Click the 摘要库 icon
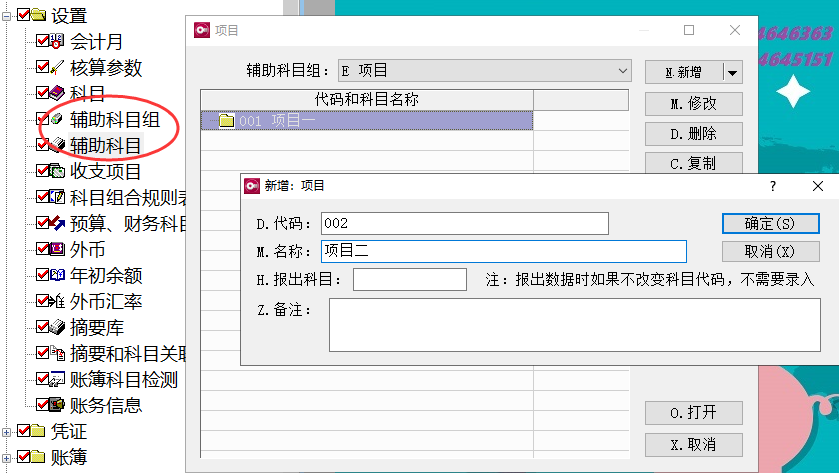 [x=57, y=327]
